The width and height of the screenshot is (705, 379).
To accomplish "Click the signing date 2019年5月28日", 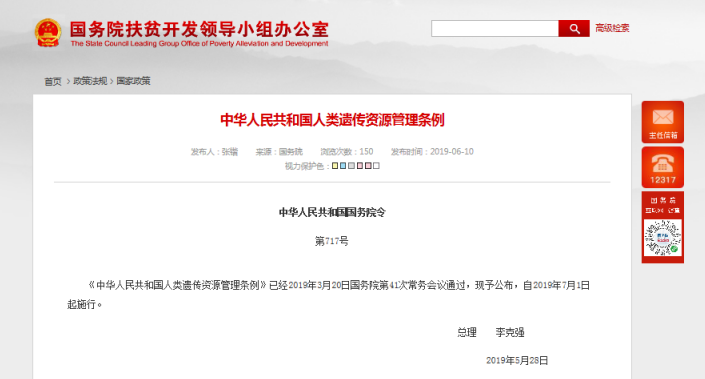I will 517,361.
